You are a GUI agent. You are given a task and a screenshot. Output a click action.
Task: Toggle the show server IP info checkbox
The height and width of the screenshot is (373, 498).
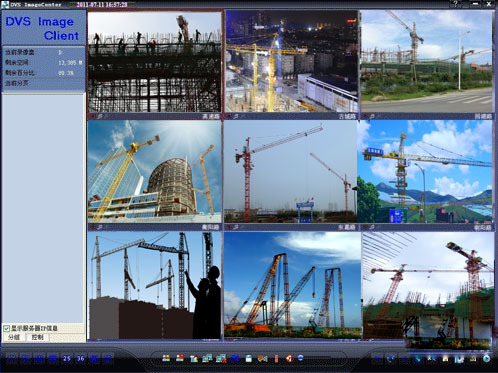pyautogui.click(x=6, y=328)
